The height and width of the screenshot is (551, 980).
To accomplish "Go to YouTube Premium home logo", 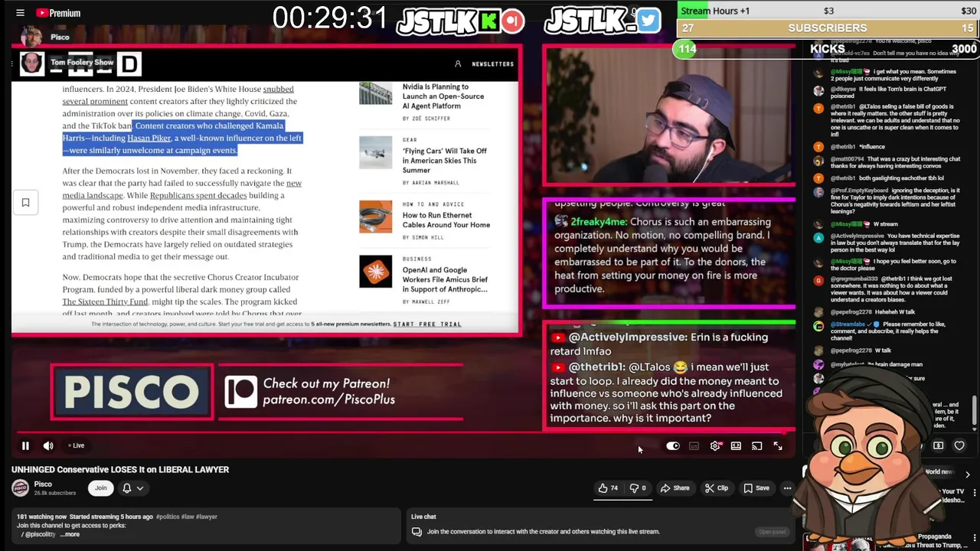I will coord(57,13).
